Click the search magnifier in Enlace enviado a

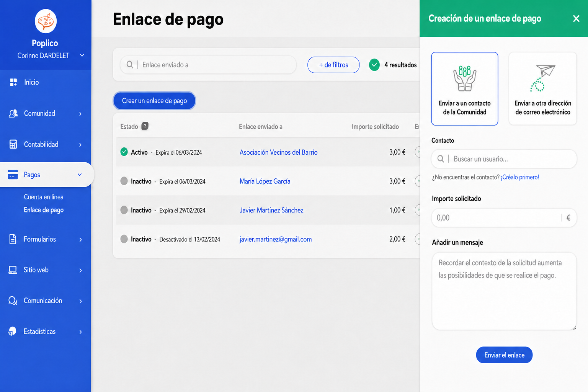click(x=130, y=65)
